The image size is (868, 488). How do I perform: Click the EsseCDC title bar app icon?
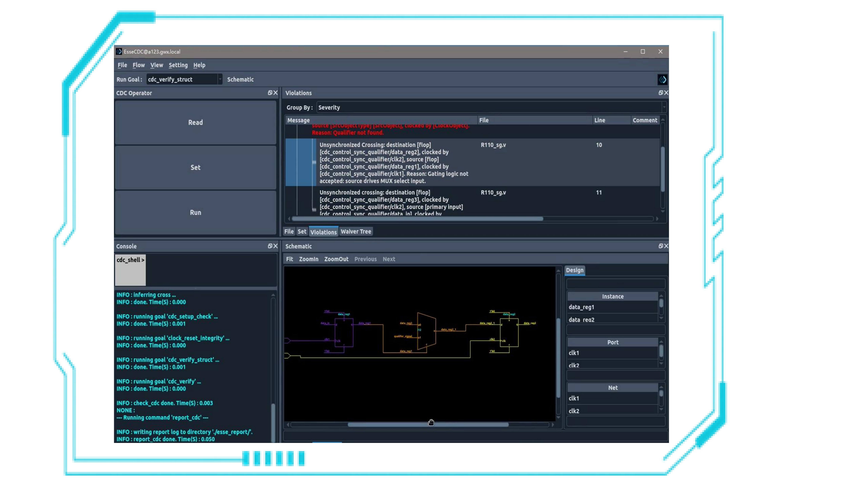coord(119,52)
